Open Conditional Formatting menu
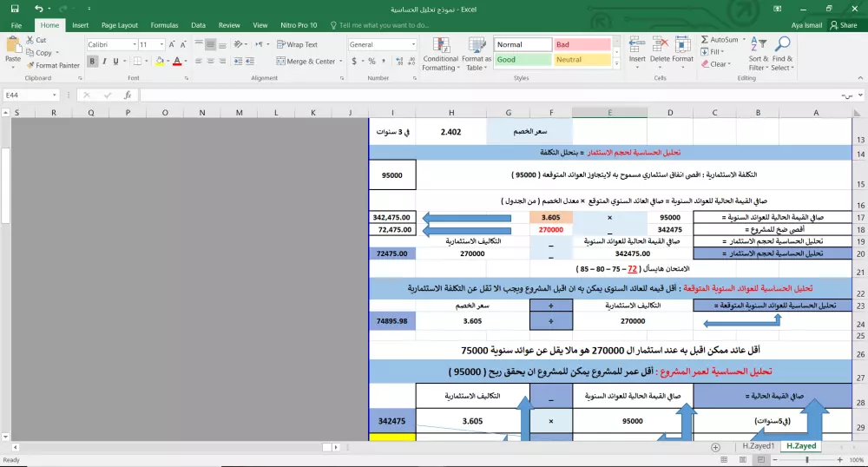This screenshot has width=868, height=467. click(441, 54)
